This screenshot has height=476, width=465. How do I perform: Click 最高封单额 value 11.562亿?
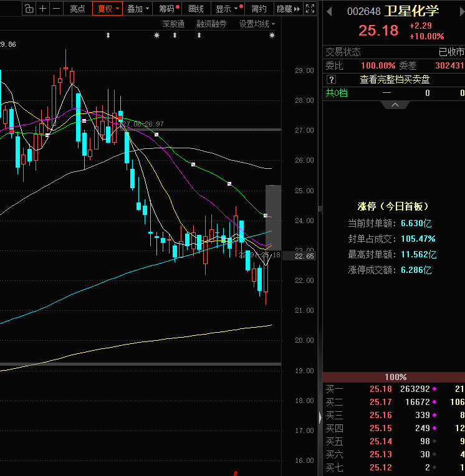click(x=418, y=254)
